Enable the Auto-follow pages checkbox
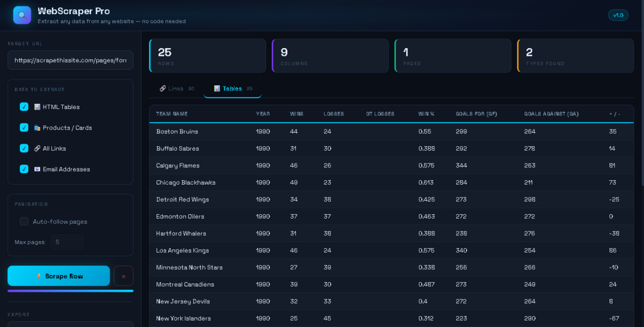This screenshot has height=327, width=644. point(24,221)
